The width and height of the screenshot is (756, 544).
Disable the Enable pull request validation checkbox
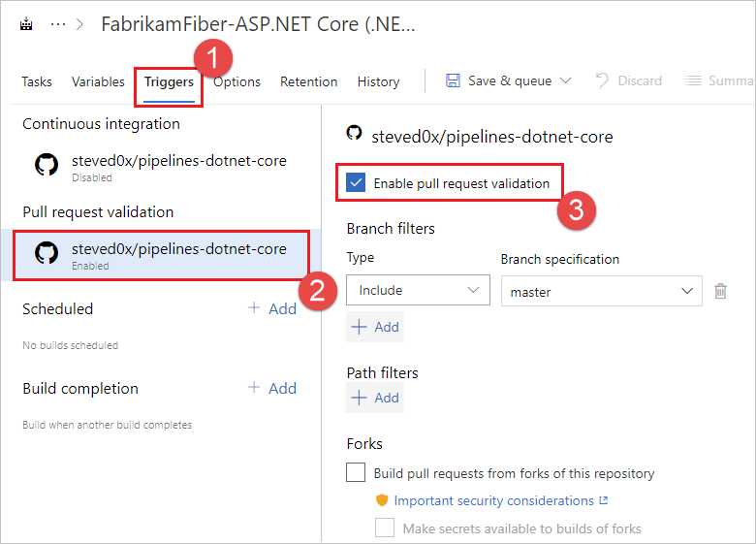pyautogui.click(x=357, y=183)
